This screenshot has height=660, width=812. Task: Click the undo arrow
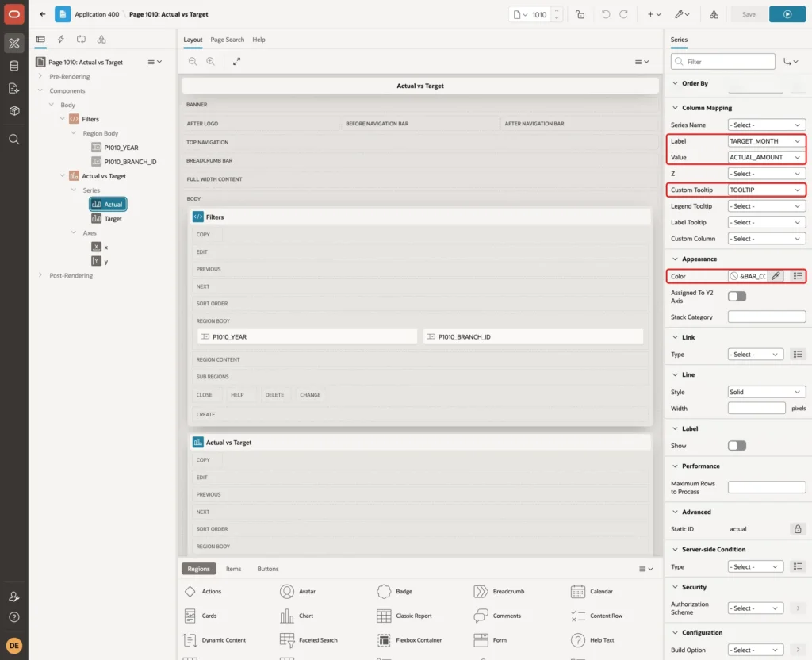pyautogui.click(x=605, y=14)
